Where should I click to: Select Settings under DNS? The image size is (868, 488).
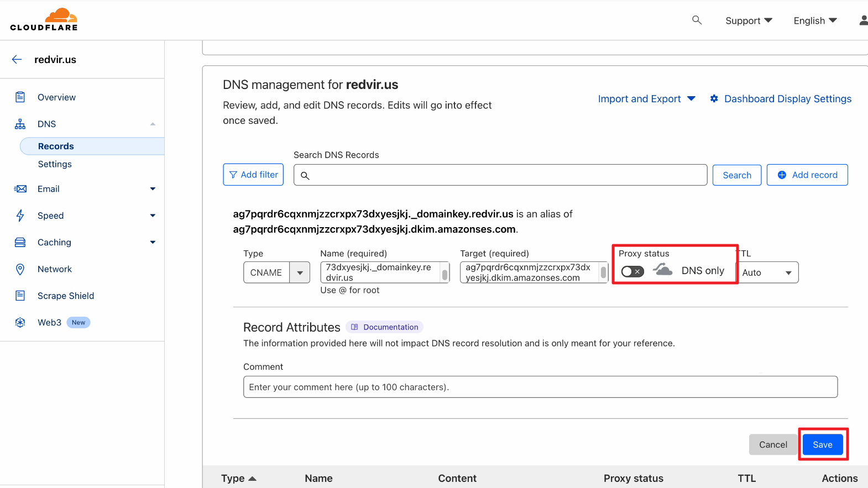pyautogui.click(x=55, y=164)
